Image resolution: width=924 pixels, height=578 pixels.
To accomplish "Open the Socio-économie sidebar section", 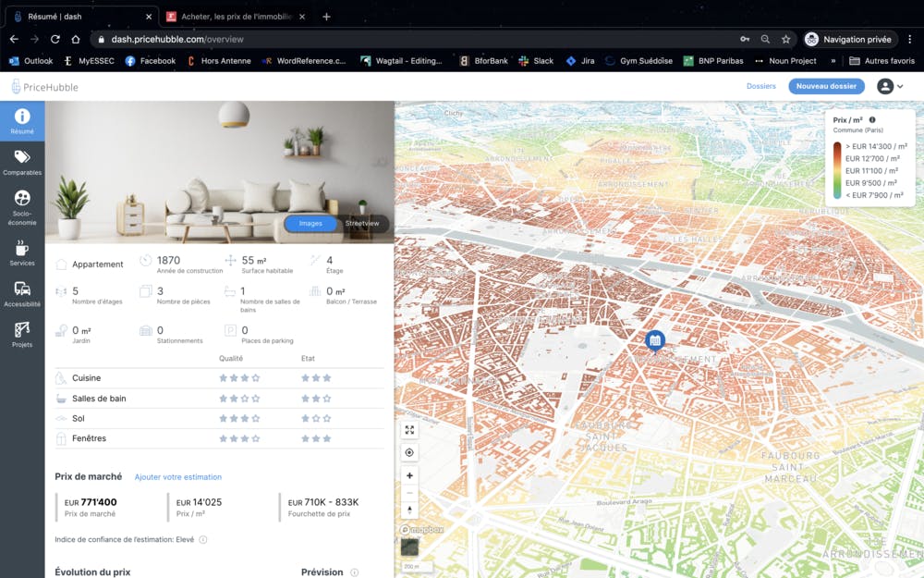I will click(x=22, y=207).
